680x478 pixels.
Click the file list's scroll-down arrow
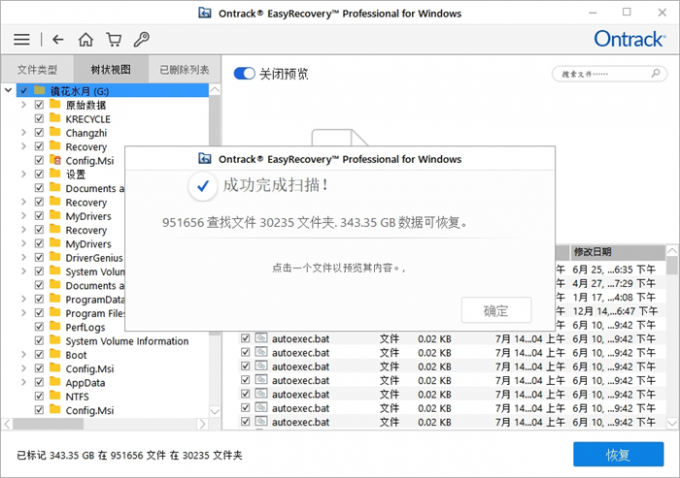point(672,422)
